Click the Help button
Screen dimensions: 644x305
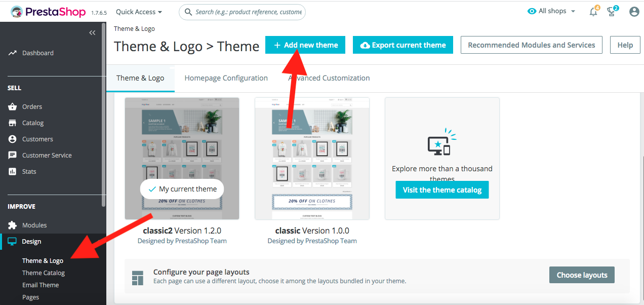point(625,45)
